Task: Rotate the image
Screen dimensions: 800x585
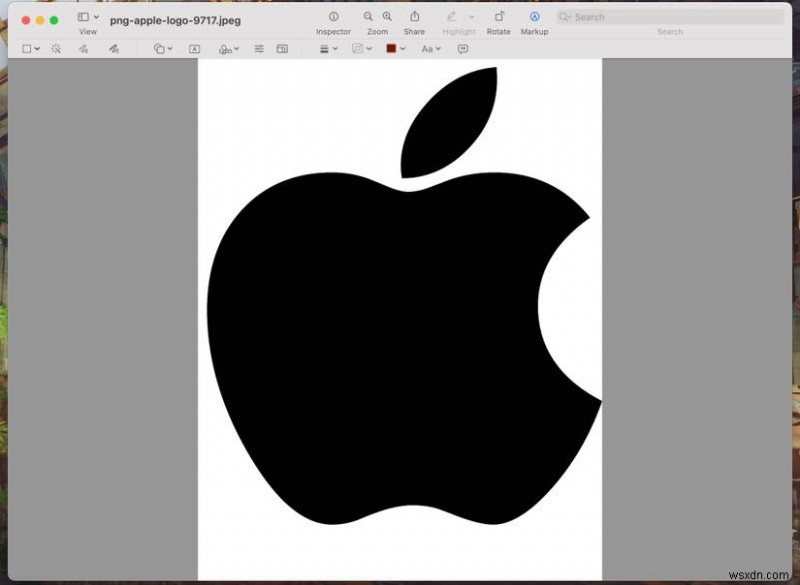Action: coord(499,17)
